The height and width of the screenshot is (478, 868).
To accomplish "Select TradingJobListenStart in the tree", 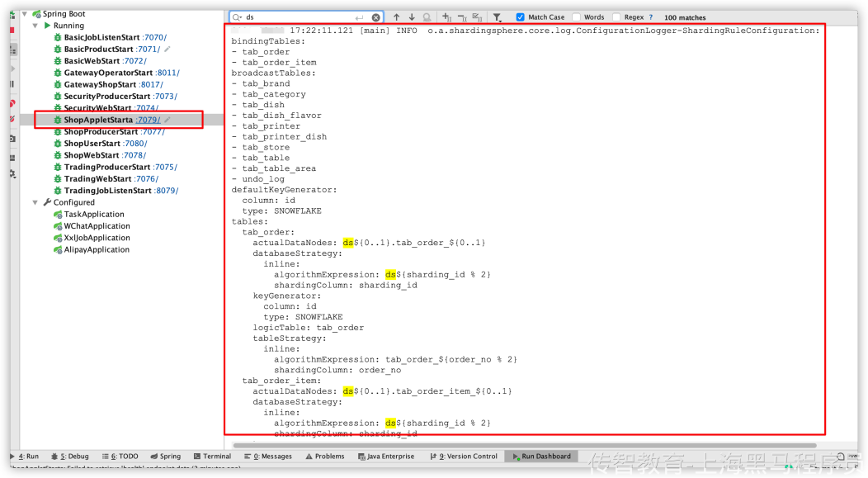I will tap(107, 191).
